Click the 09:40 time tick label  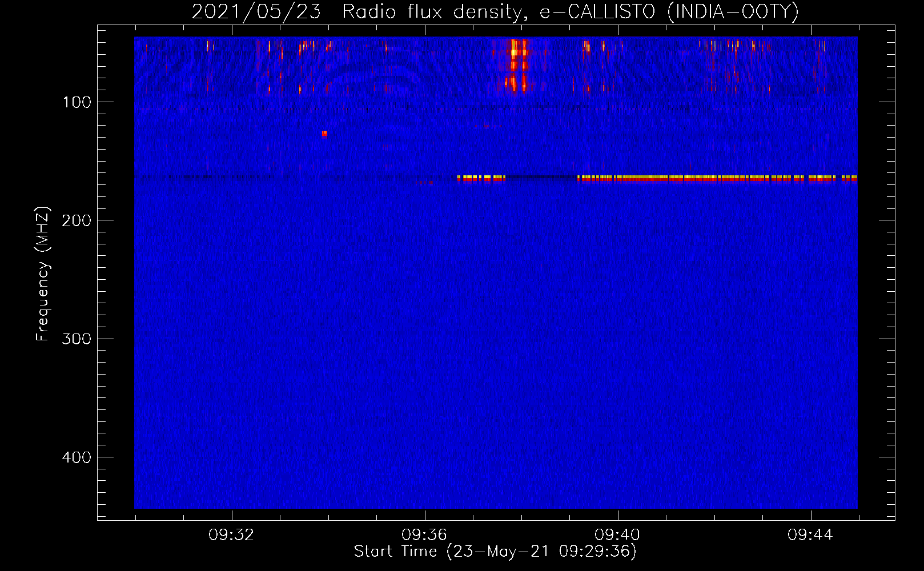617,534
